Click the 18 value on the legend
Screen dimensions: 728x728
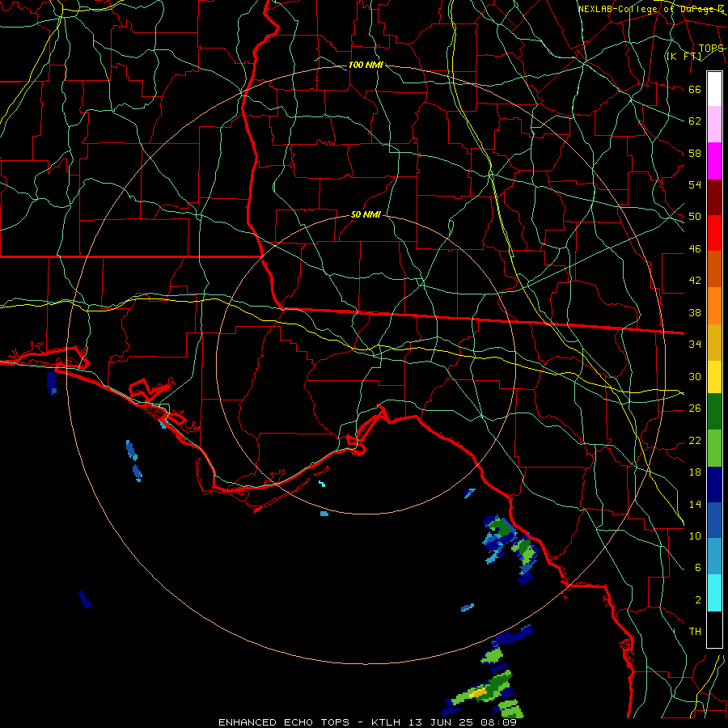[695, 472]
